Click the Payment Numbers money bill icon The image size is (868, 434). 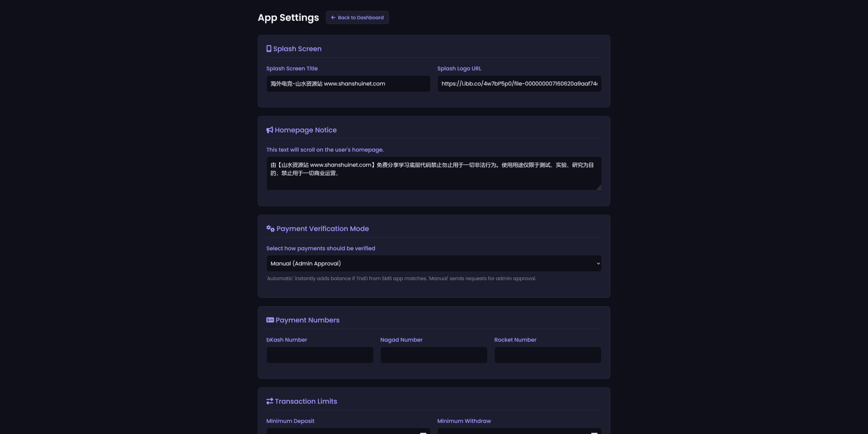(270, 320)
